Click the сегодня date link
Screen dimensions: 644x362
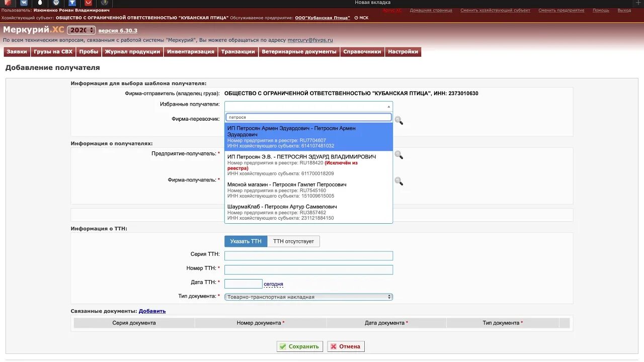tap(273, 284)
